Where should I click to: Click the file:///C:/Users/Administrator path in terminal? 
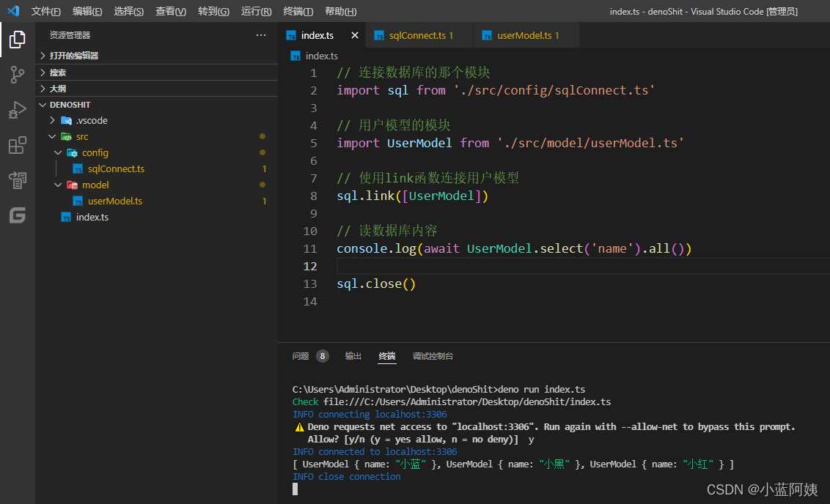(x=467, y=402)
